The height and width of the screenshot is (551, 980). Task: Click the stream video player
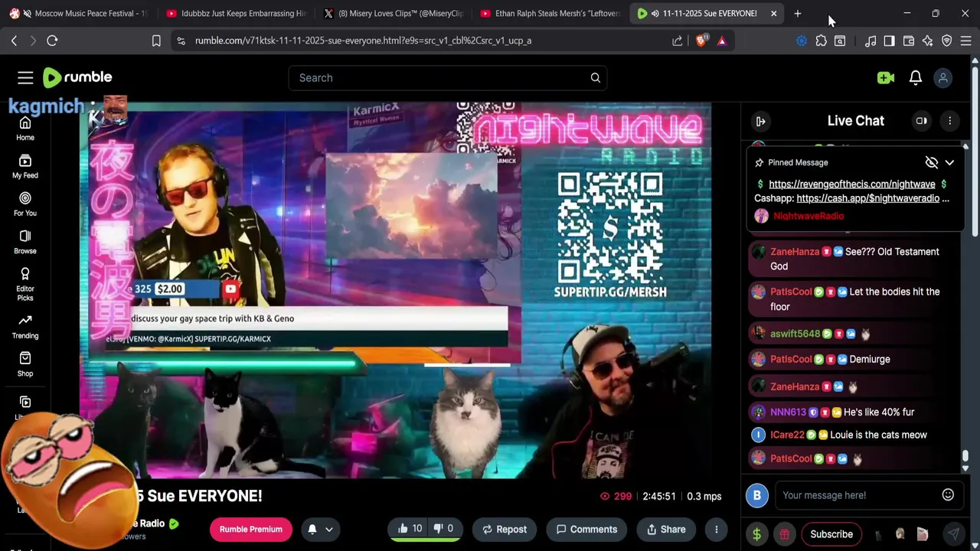pyautogui.click(x=395, y=291)
